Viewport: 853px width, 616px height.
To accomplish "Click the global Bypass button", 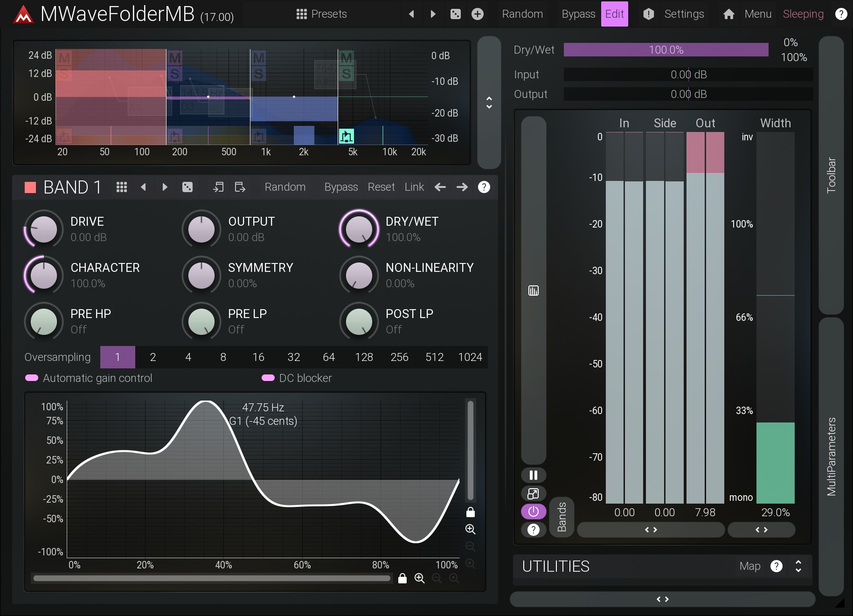I will [578, 14].
